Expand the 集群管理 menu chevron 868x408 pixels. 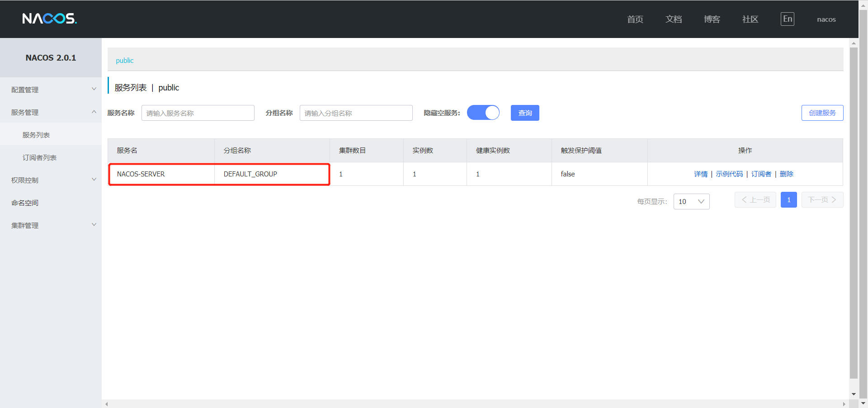[94, 225]
